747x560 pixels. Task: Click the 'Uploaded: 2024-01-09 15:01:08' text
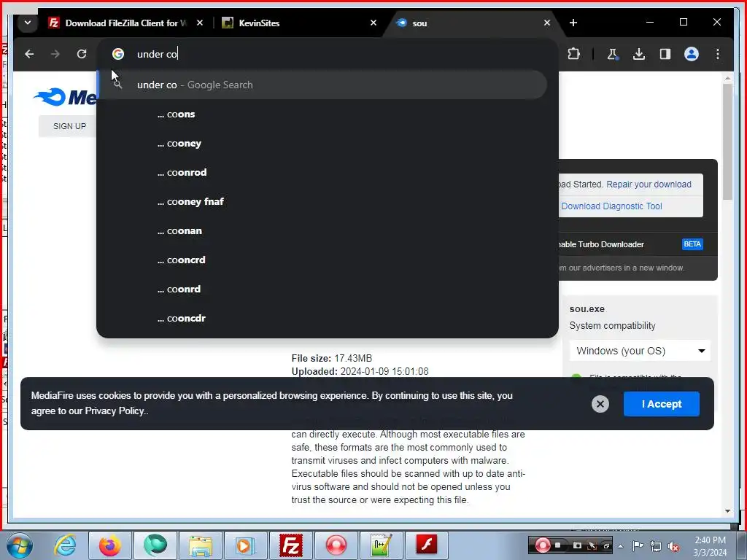(360, 371)
